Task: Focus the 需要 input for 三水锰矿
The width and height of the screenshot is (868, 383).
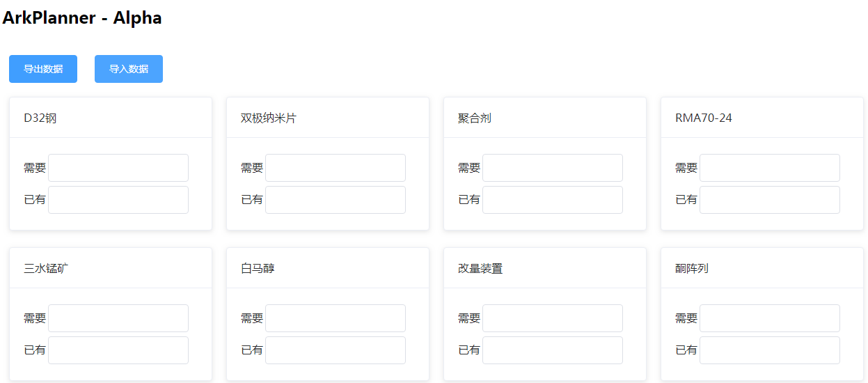Action: [118, 318]
